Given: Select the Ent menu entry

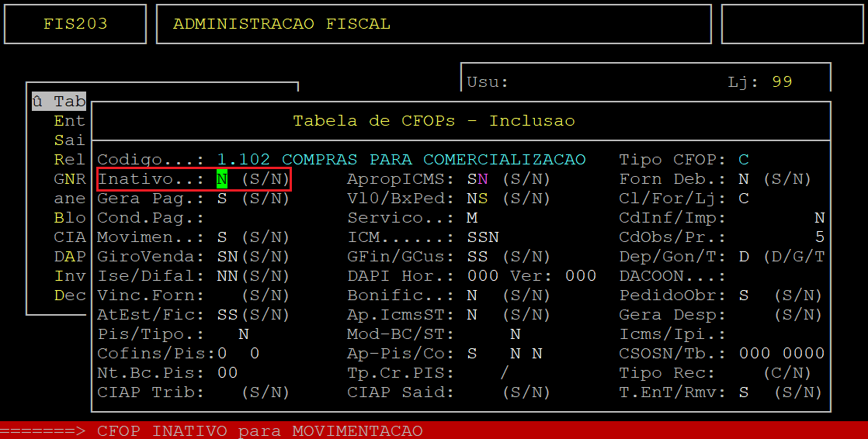Looking at the screenshot, I should (x=69, y=121).
